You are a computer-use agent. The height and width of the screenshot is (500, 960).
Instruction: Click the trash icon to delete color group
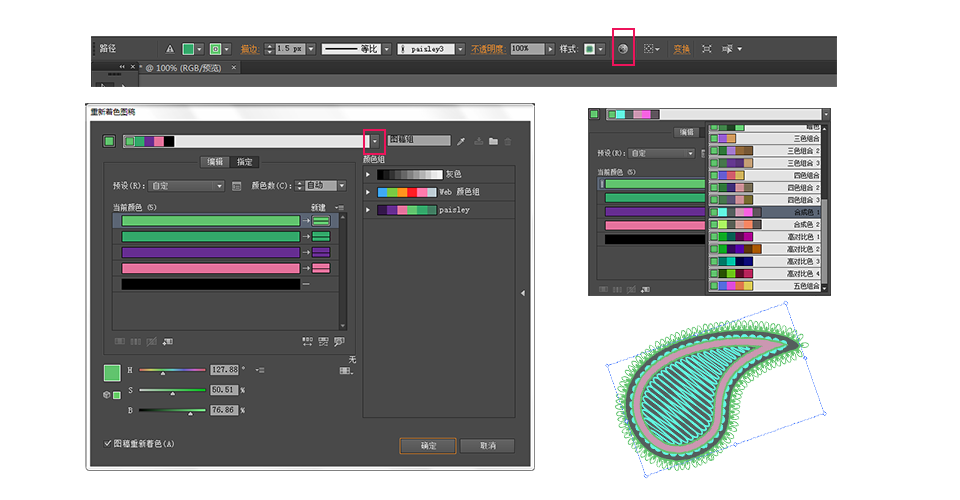click(x=507, y=142)
